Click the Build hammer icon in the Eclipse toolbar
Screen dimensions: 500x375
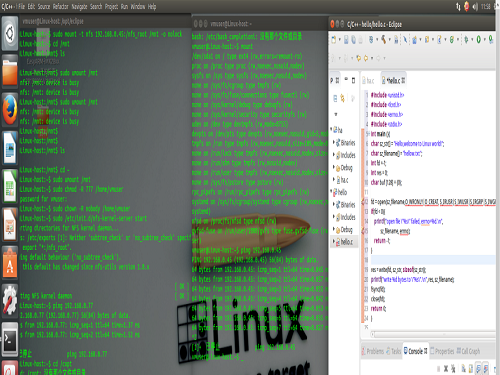coord(384,39)
